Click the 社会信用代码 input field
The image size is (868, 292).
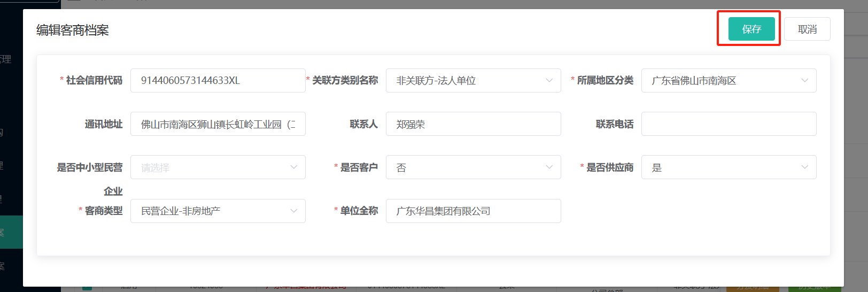pos(218,81)
